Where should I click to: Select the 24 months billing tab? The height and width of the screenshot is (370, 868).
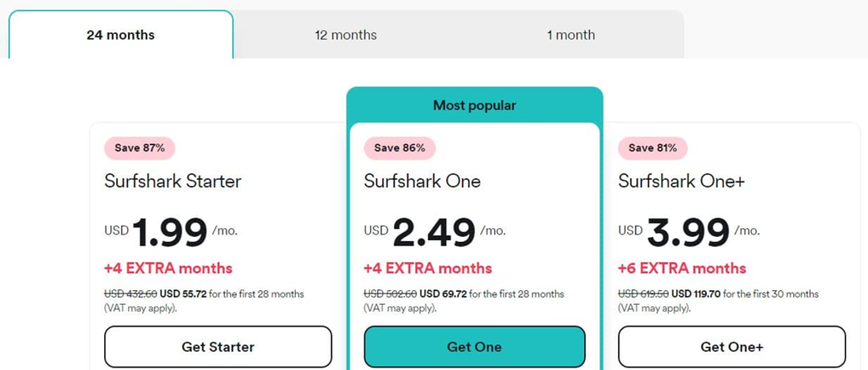(121, 35)
